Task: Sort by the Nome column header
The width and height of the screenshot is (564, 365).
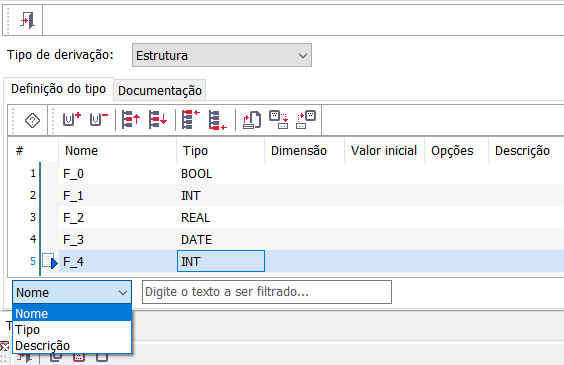Action: [117, 150]
